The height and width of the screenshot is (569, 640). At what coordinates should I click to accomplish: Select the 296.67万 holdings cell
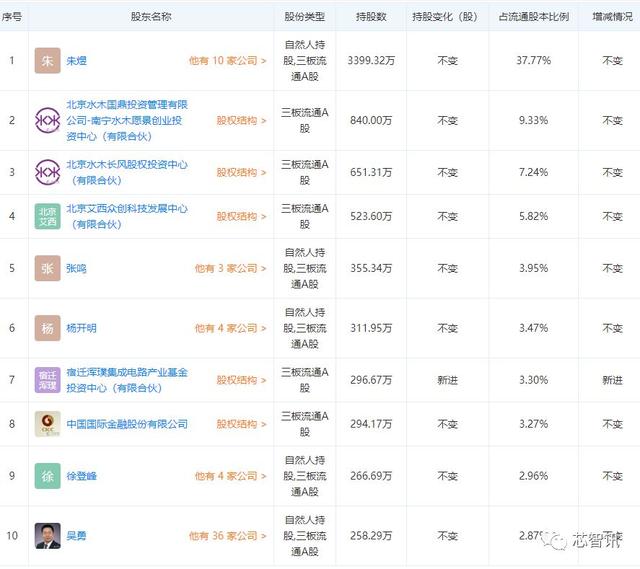(x=371, y=380)
